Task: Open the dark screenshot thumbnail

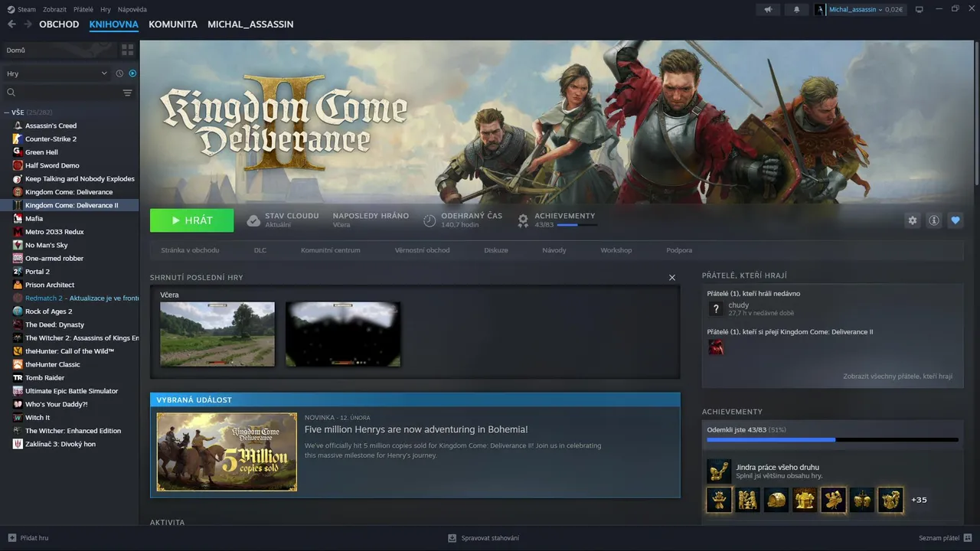Action: point(343,334)
